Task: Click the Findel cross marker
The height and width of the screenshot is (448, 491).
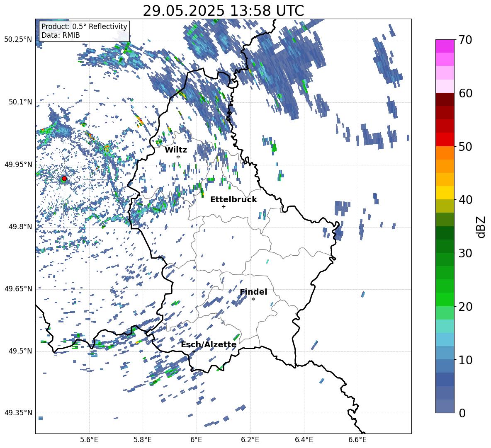Action: click(253, 299)
